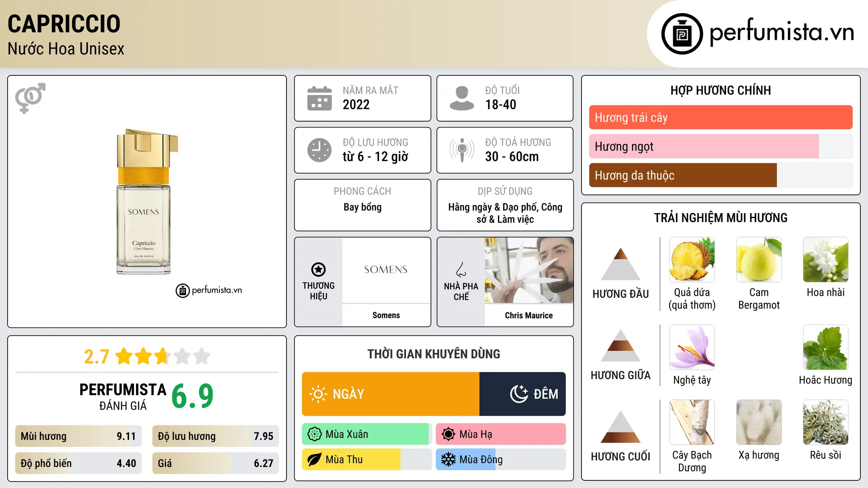Open the Rêu sồi oakmoss note image
Screen dimensions: 868x488
pyautogui.click(x=826, y=422)
